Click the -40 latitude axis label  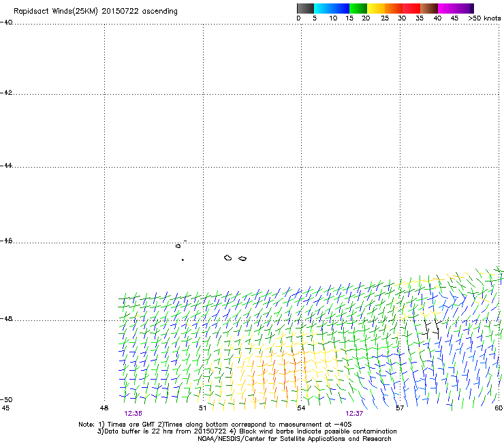click(x=6, y=22)
